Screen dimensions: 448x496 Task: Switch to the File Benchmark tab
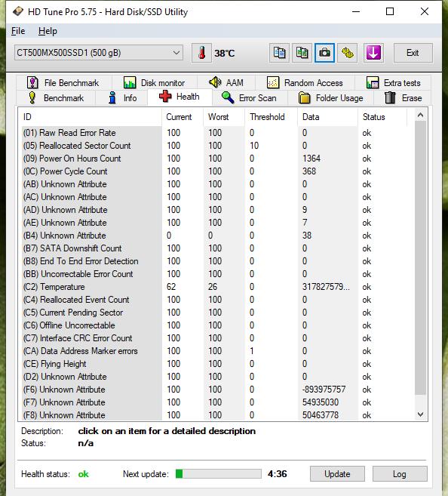63,83
